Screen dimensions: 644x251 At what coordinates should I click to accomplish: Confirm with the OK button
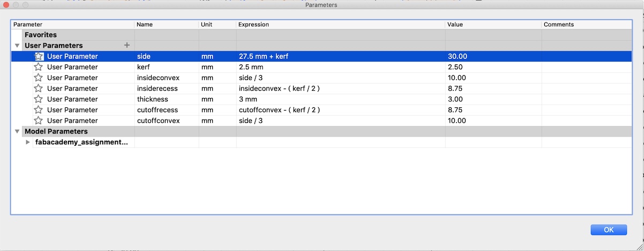[x=609, y=230]
